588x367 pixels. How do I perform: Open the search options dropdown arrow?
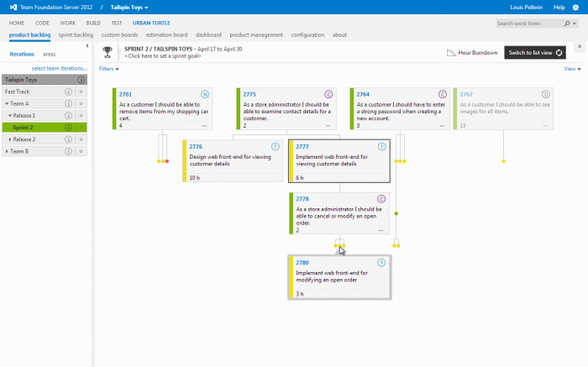(x=574, y=24)
